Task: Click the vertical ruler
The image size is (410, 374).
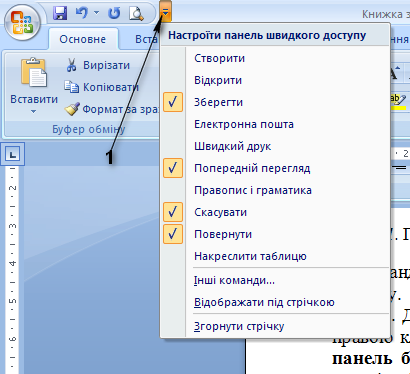Action: coord(12,269)
